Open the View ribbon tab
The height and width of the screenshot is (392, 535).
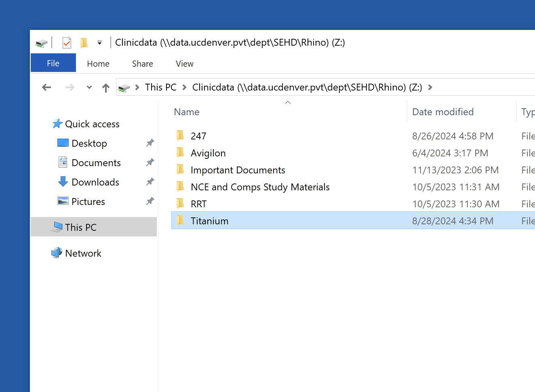point(184,64)
